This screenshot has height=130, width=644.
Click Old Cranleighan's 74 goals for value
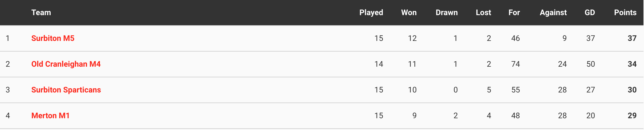pyautogui.click(x=516, y=64)
